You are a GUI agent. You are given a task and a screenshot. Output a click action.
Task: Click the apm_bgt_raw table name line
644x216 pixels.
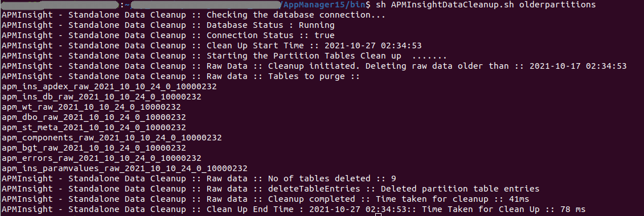click(93, 148)
